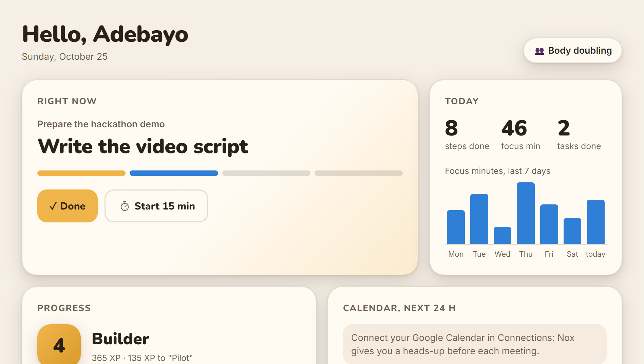Click the level 4 badge

pos(59,345)
